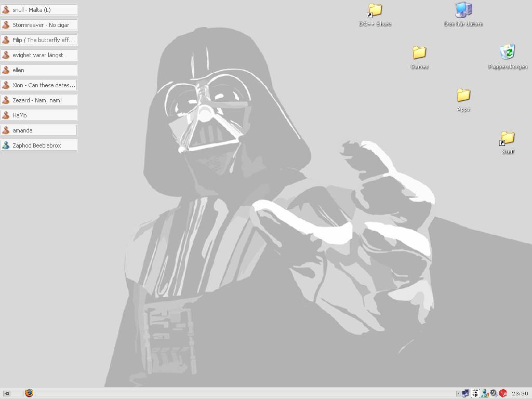
Task: Click the network connection tray icon
Action: click(466, 393)
